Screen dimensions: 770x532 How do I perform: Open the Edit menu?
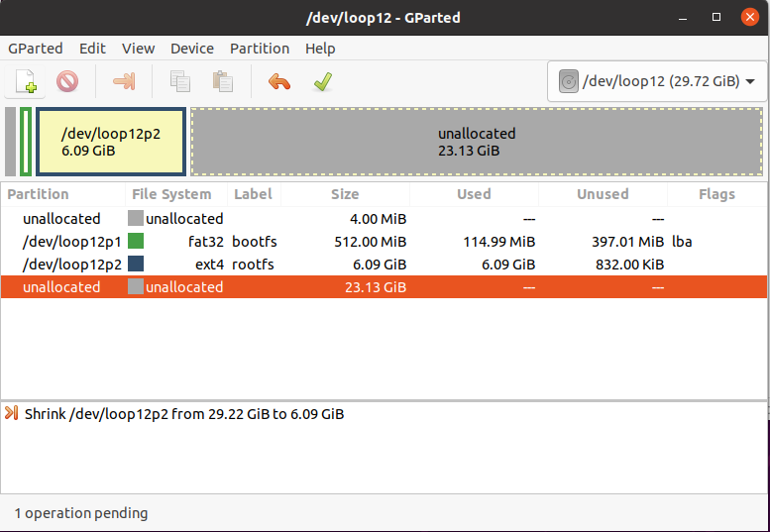coord(92,49)
